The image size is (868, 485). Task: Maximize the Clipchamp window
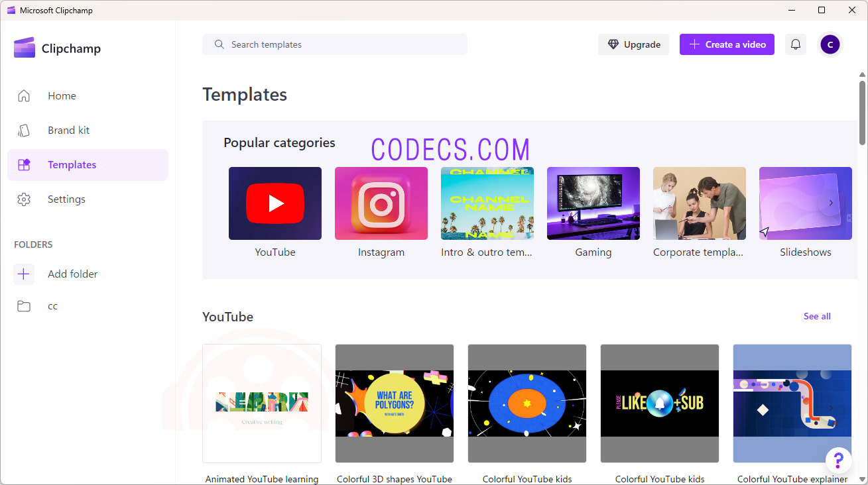[x=822, y=10]
